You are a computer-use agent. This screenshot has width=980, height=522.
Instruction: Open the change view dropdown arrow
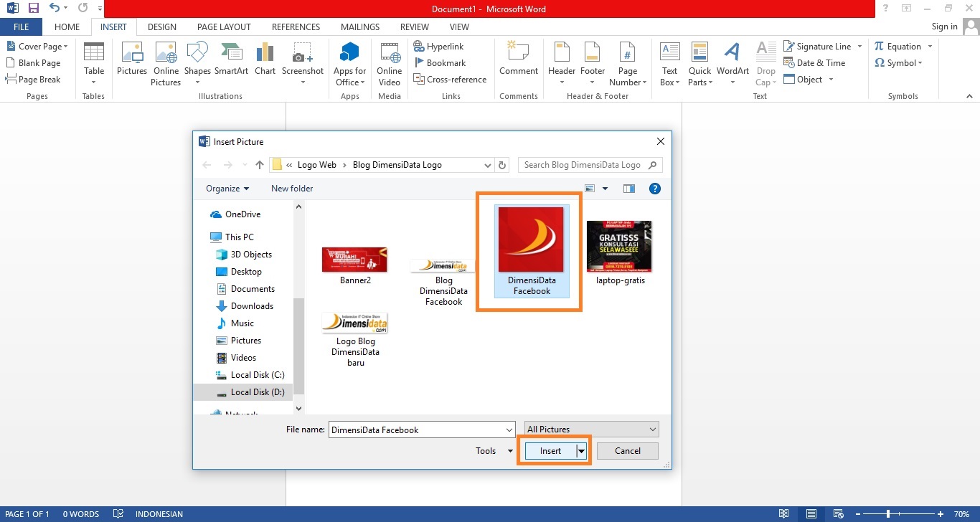pos(606,189)
